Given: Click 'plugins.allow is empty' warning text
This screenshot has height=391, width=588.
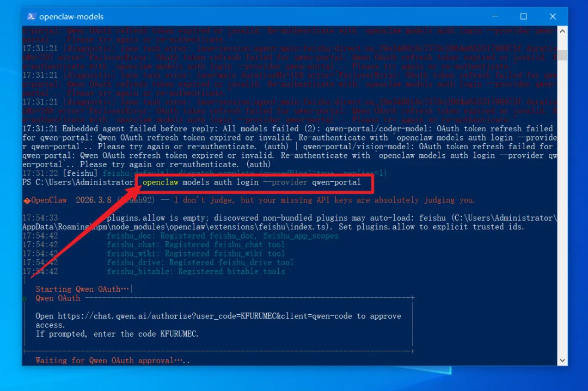Looking at the screenshot, I should click(156, 218).
